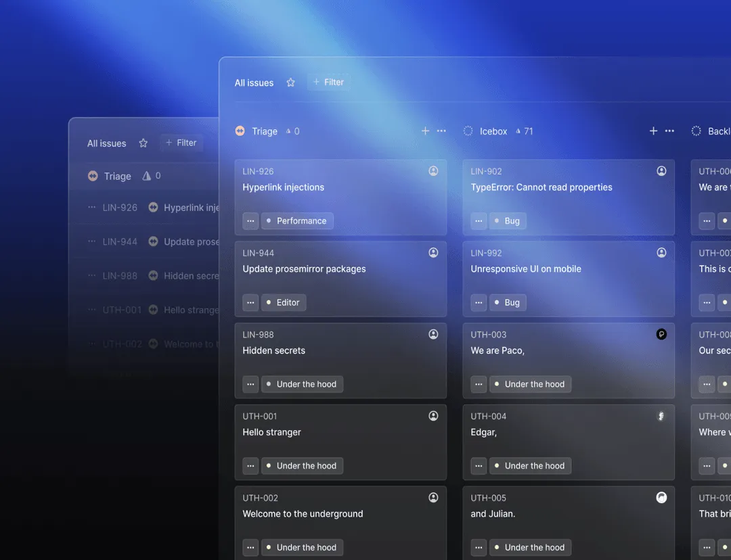Click assignee avatar on LIN-944 card

tap(434, 252)
